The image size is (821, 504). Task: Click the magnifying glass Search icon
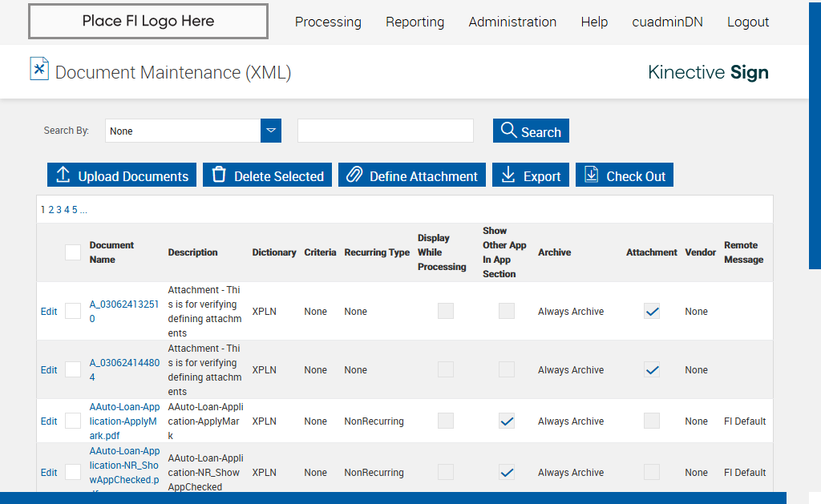coord(508,130)
